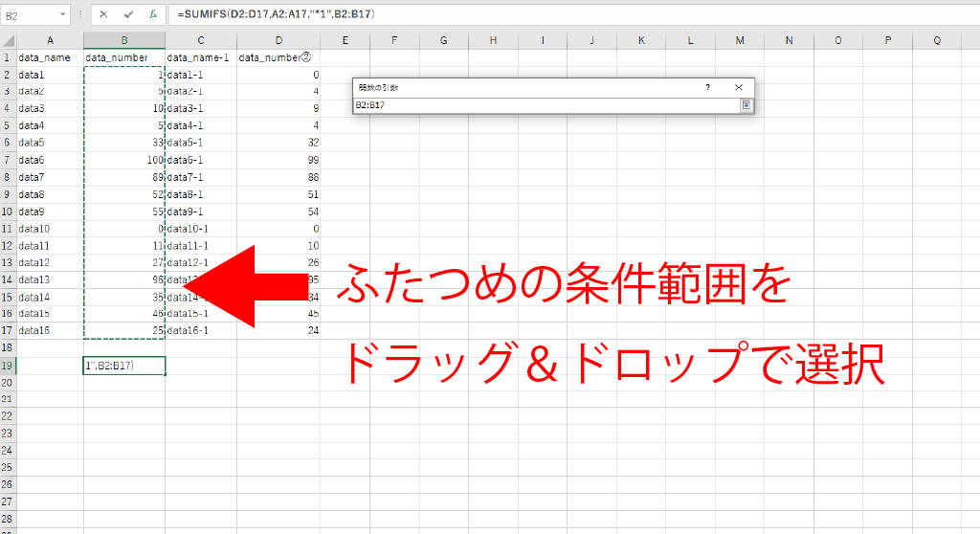Confirm the formula with the checkmark icon
The height and width of the screenshot is (534, 980).
[128, 15]
